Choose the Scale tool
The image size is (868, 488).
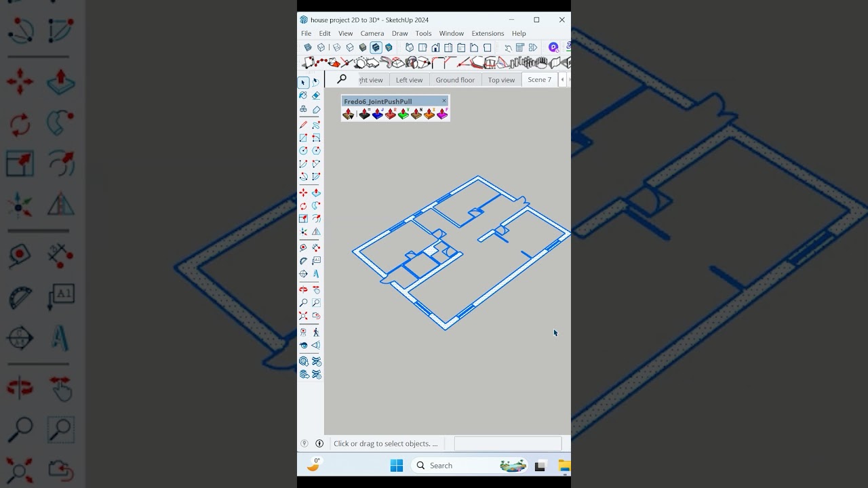coord(303,219)
